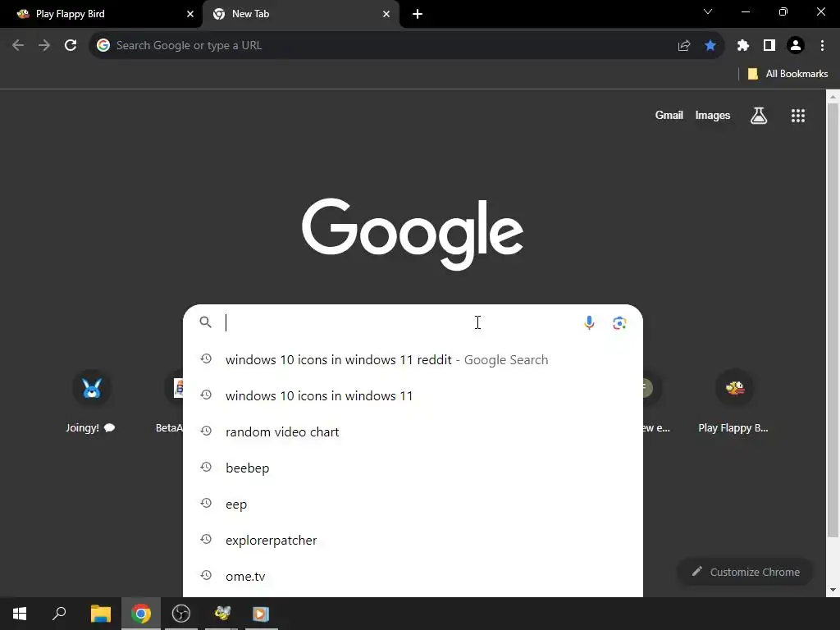Select suggestion 'windows 10 icons in windows 11'
Screen dimensions: 840x630
(413, 396)
